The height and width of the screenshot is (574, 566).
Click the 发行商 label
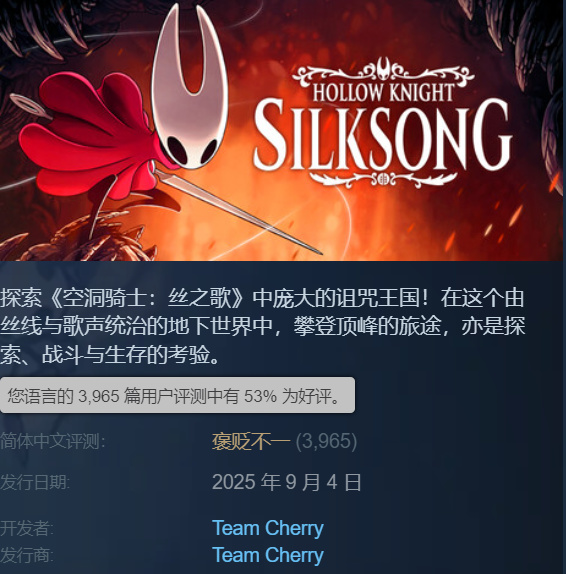click(x=27, y=555)
